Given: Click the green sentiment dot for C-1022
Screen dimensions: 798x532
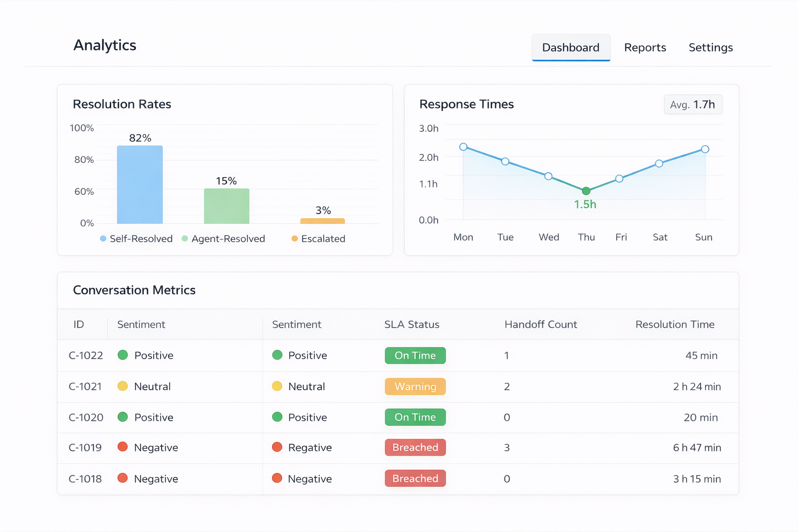Looking at the screenshot, I should (x=123, y=355).
